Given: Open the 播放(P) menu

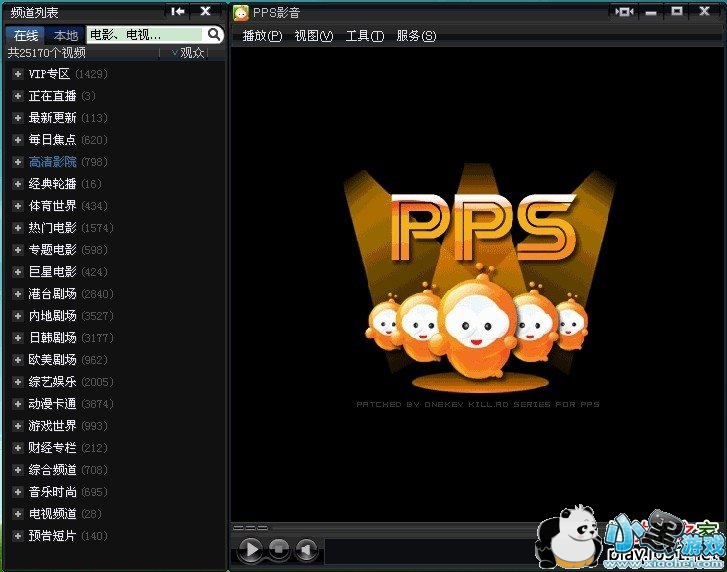Looking at the screenshot, I should tap(262, 36).
